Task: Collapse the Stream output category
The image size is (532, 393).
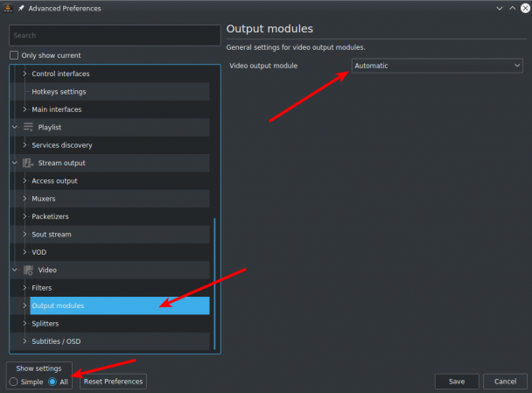Action: coord(15,163)
